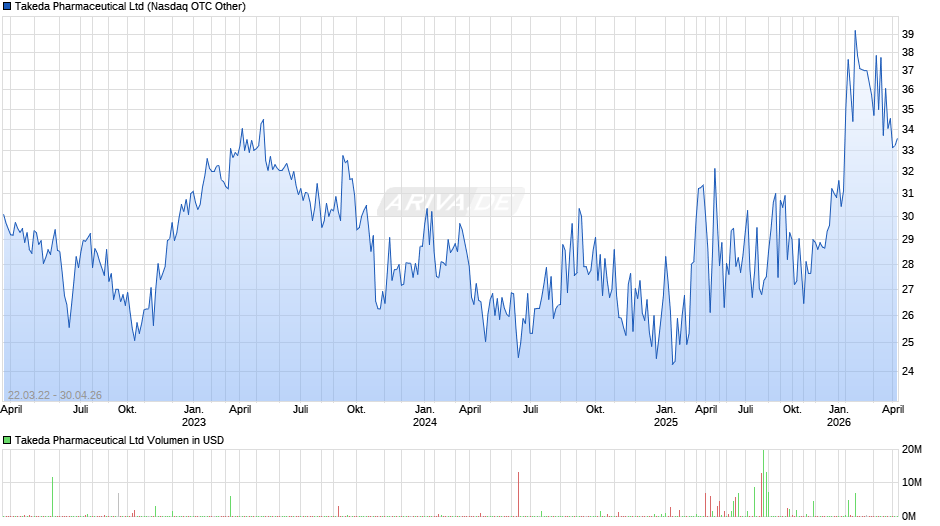Click the blue legend square beside Takeda title
Screen dimensions: 940x526
click(7, 7)
